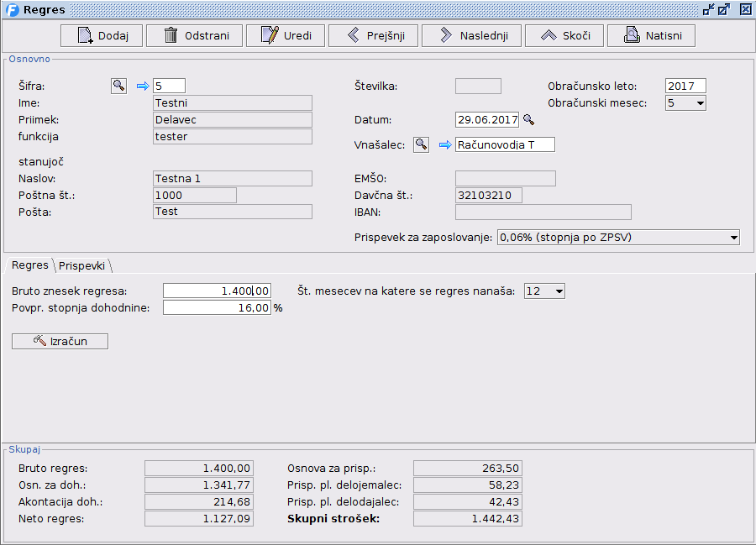This screenshot has width=756, height=545.
Task: Click the Uredi pencil button
Action: coord(286,35)
